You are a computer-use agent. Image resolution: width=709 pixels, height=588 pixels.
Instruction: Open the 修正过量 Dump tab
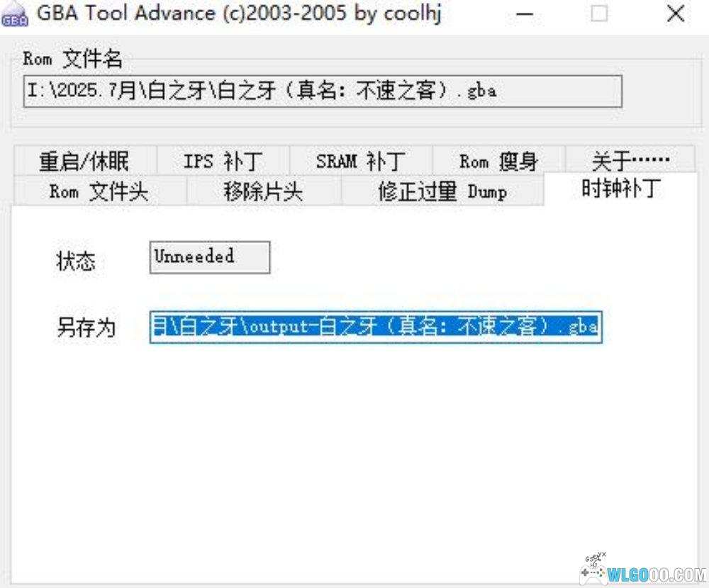tap(442, 191)
